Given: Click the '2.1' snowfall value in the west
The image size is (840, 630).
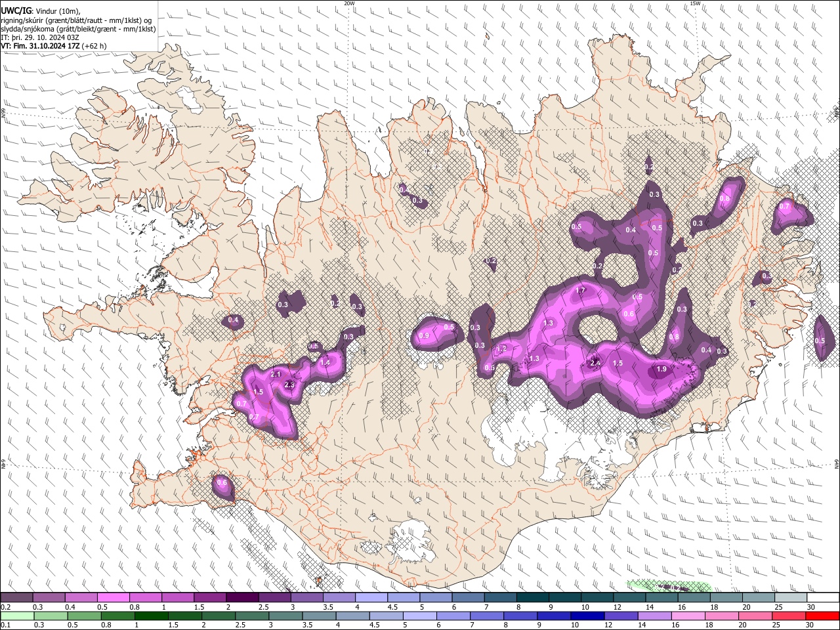Looking at the screenshot, I should tap(276, 375).
